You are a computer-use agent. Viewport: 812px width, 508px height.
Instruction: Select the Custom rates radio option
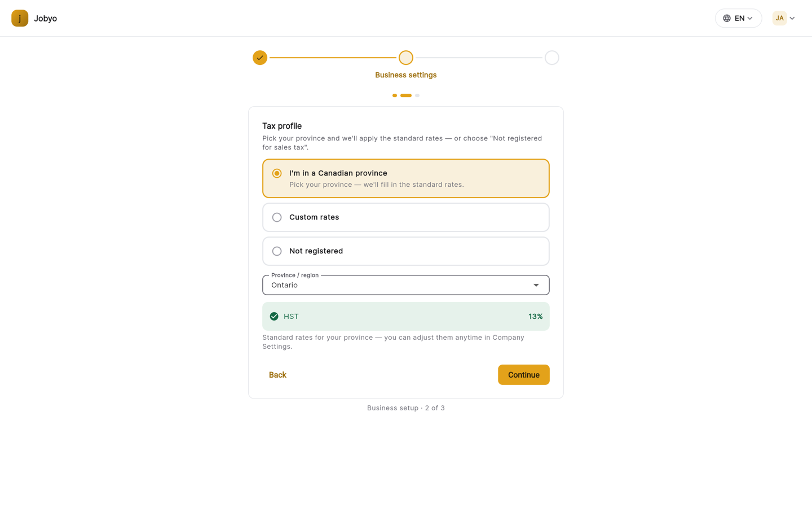pos(406,217)
